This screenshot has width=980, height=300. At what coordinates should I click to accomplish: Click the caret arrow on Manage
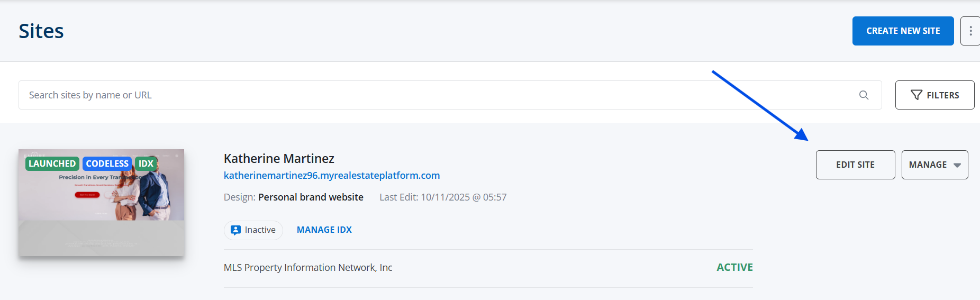click(957, 165)
